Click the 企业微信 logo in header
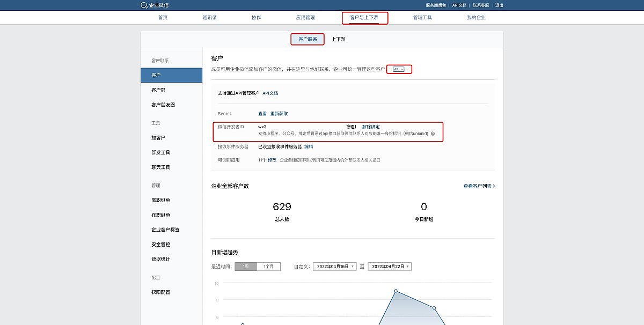The image size is (644, 325). click(155, 5)
